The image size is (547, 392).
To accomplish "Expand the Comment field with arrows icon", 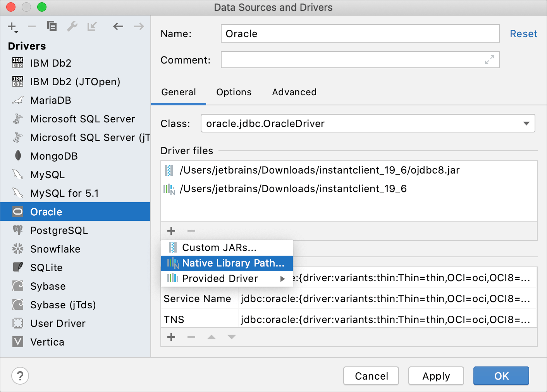I will [490, 60].
